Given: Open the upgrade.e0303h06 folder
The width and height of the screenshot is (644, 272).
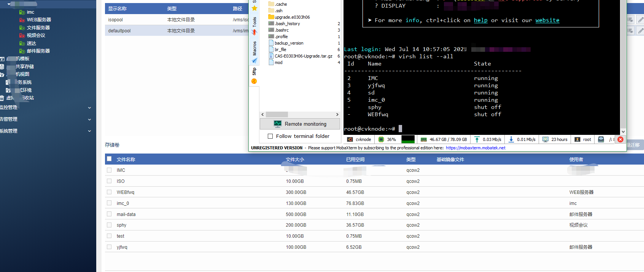Looking at the screenshot, I should [x=292, y=17].
